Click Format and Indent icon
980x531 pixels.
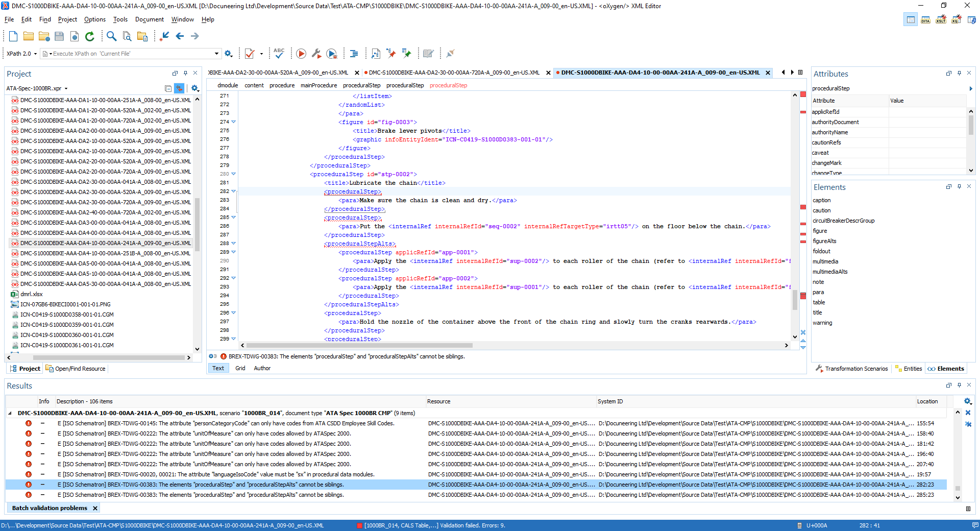tap(354, 54)
